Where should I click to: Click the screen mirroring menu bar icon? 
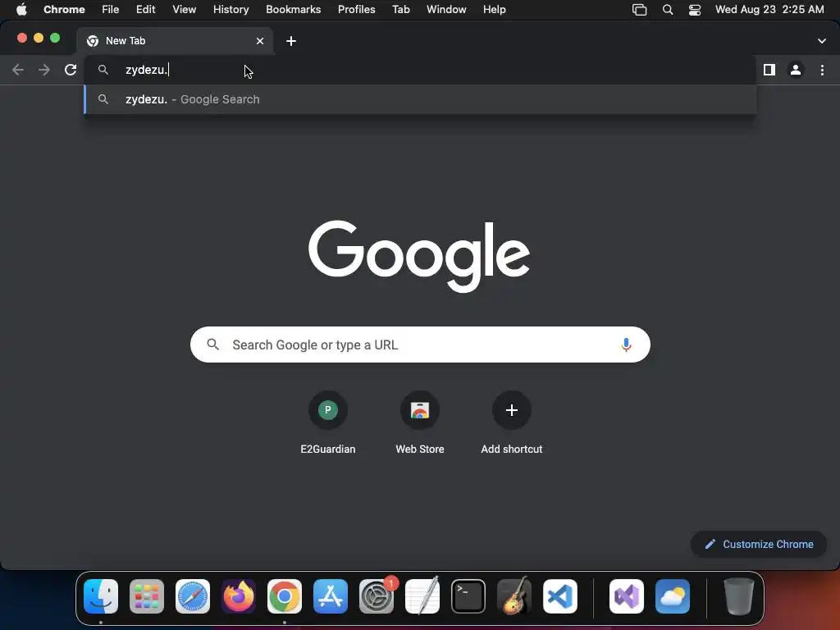tap(640, 9)
